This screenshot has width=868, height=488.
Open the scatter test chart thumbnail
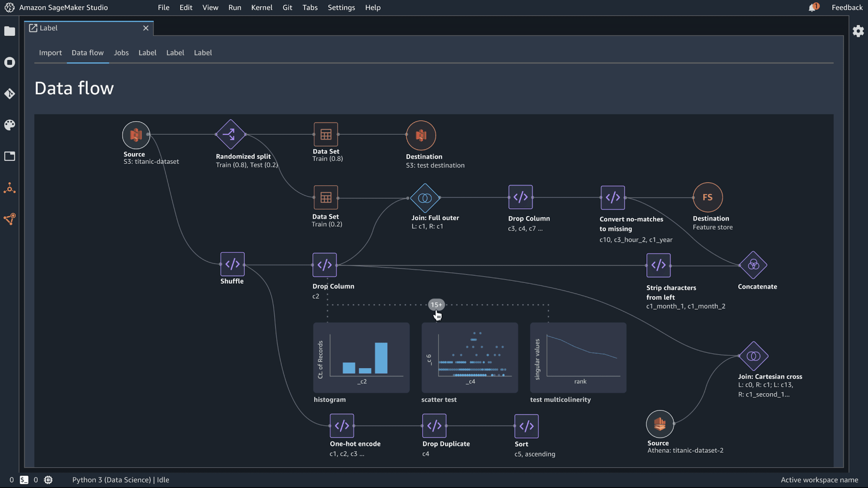click(469, 358)
